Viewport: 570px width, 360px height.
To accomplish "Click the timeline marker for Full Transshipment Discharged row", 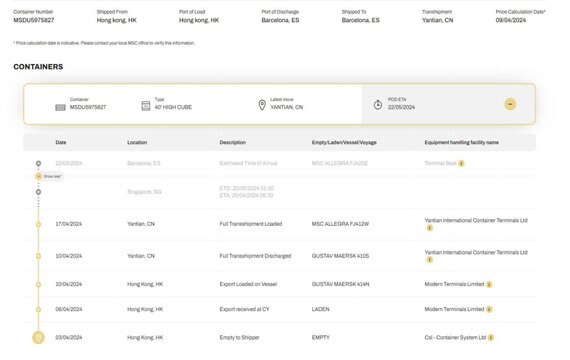I will [x=38, y=256].
